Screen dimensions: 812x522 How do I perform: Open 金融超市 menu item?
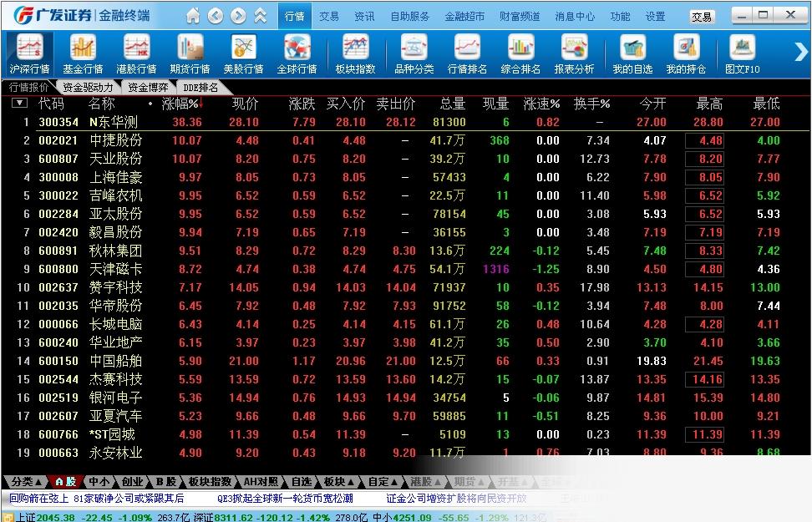click(464, 16)
